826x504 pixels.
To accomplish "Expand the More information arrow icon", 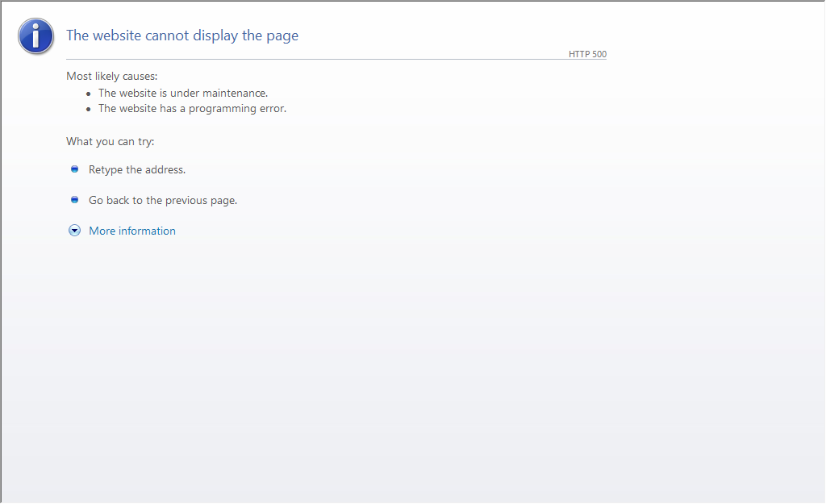I will [74, 231].
